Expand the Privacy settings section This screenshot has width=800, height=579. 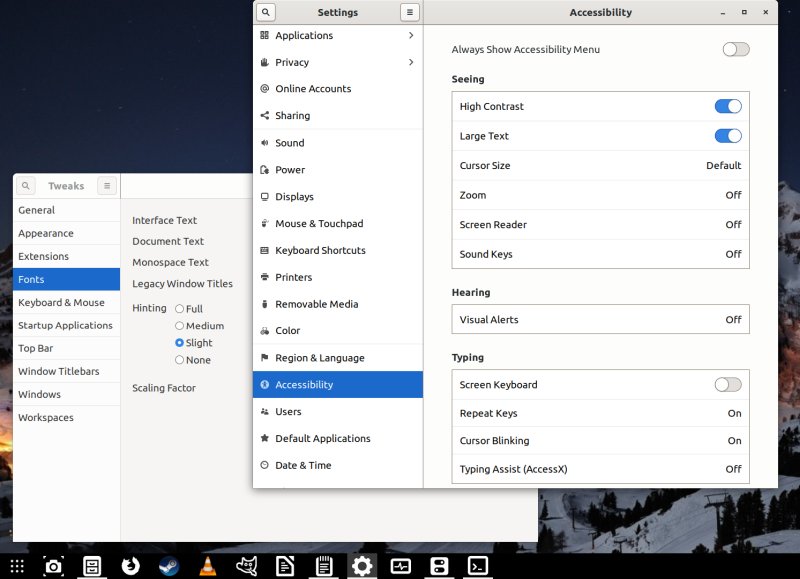click(411, 62)
